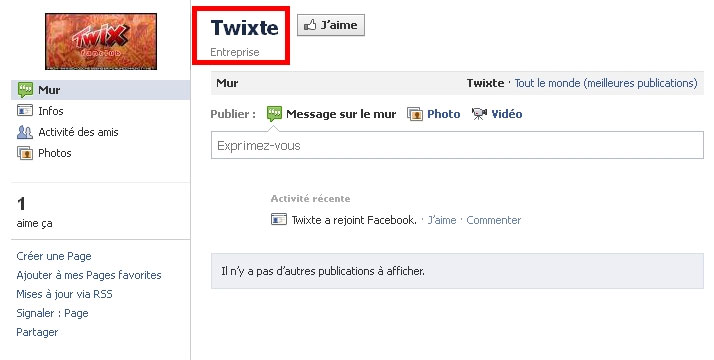
Task: Click Mises à jour via RSS link
Action: (64, 294)
